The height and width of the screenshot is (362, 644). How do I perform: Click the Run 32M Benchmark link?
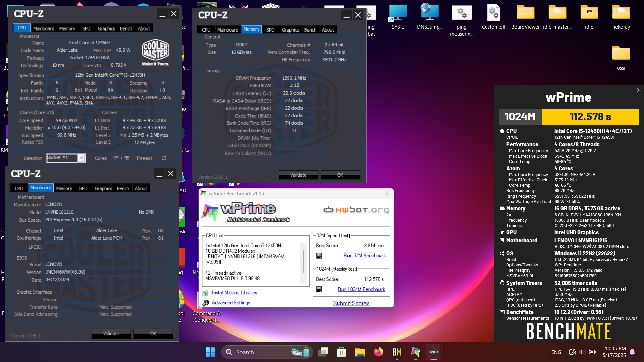[x=365, y=256]
